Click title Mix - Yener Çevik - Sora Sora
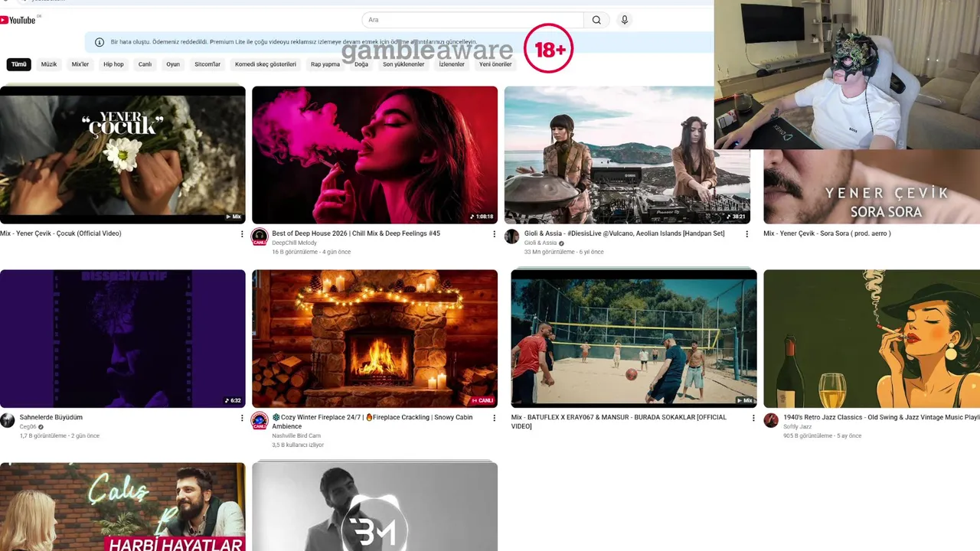980x551 pixels. (827, 233)
